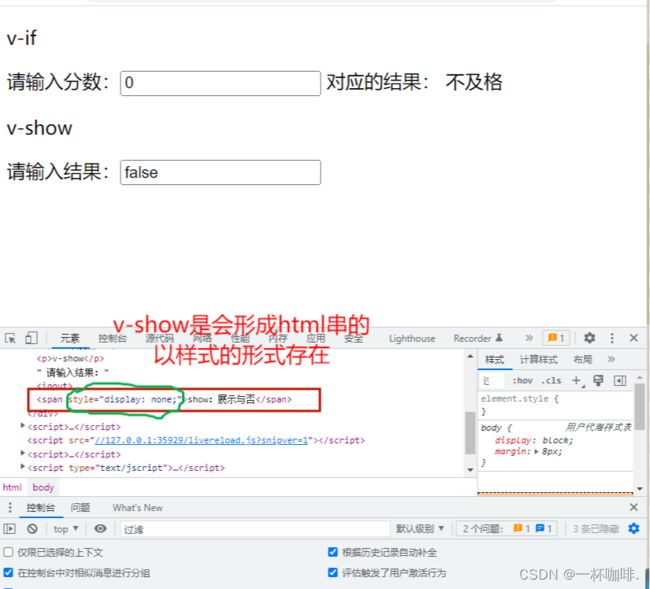Enable 仅限已选择的上下文 checkbox
Image resolution: width=650 pixels, height=589 pixels.
coord(8,552)
